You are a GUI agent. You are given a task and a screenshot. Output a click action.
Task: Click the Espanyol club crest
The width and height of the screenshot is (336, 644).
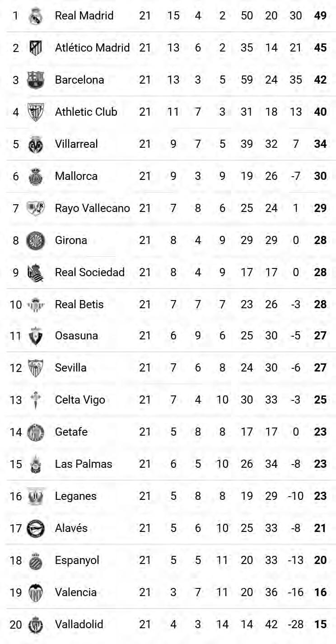pos(35,560)
